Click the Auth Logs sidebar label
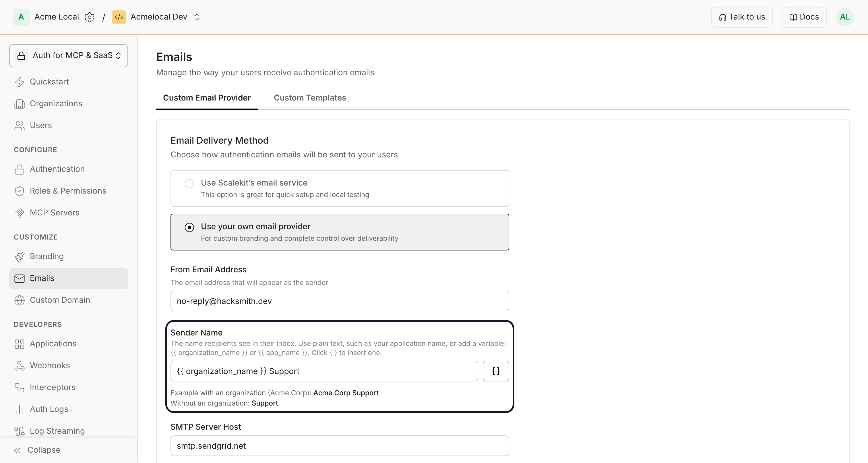 coord(49,409)
